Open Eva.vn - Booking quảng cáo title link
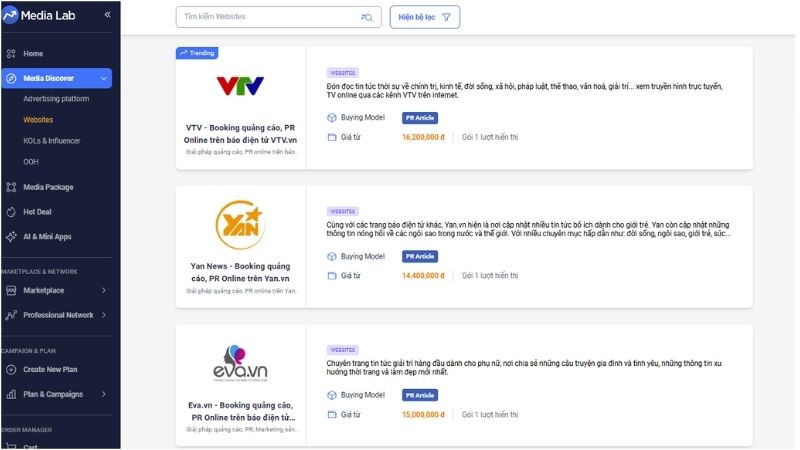Image resolution: width=800 pixels, height=450 pixels. click(x=241, y=411)
